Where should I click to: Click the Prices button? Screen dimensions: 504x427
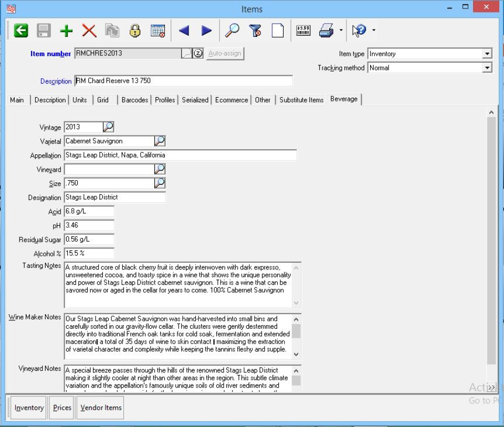point(61,407)
